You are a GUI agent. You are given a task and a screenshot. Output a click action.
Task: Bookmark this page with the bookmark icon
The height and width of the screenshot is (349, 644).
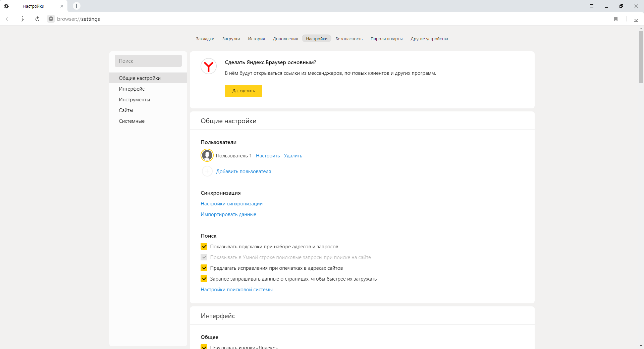point(616,19)
